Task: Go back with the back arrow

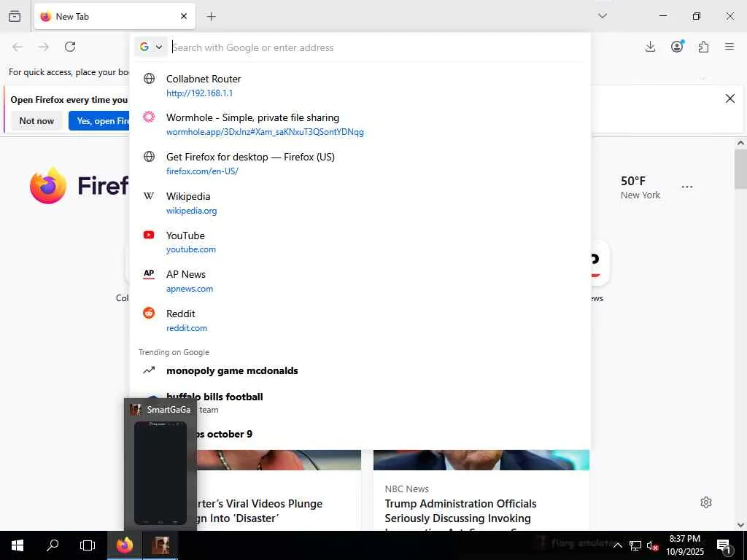Action: pyautogui.click(x=18, y=47)
